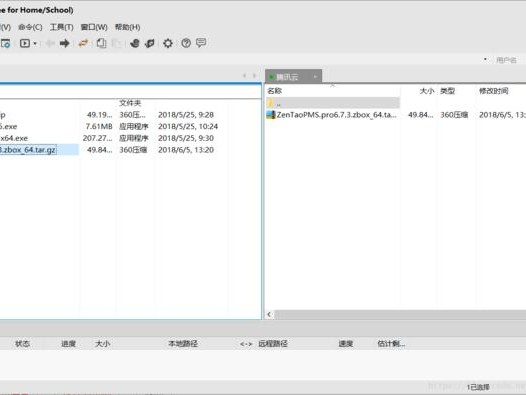Sort remote files by 修改时间 column
Image resolution: width=526 pixels, height=395 pixels.
click(493, 91)
